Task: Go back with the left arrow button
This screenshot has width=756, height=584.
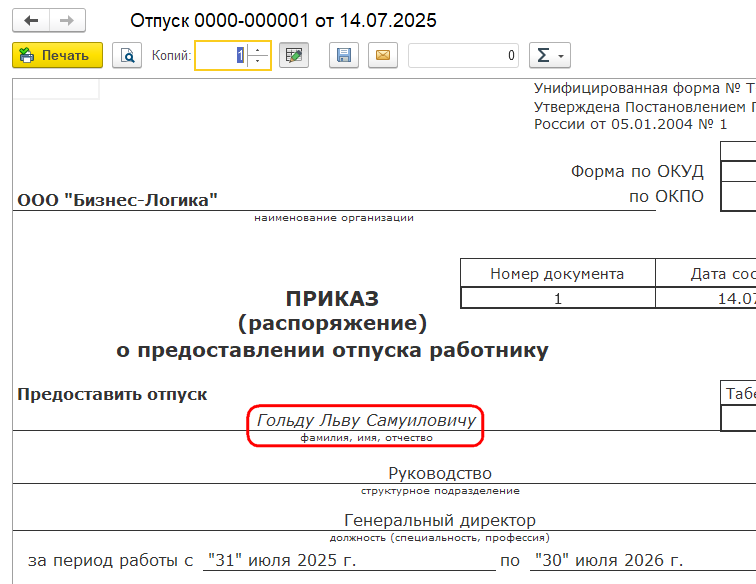Action: pyautogui.click(x=31, y=21)
